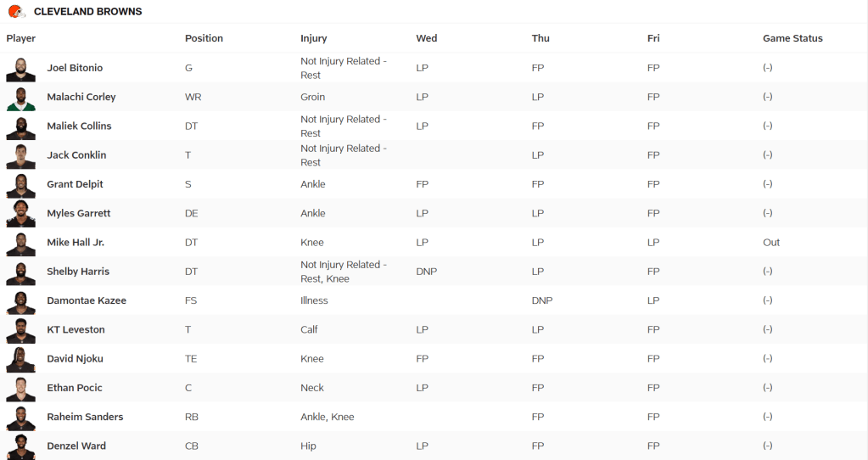Click the Game Status column header
This screenshot has height=460, width=868.
point(792,38)
